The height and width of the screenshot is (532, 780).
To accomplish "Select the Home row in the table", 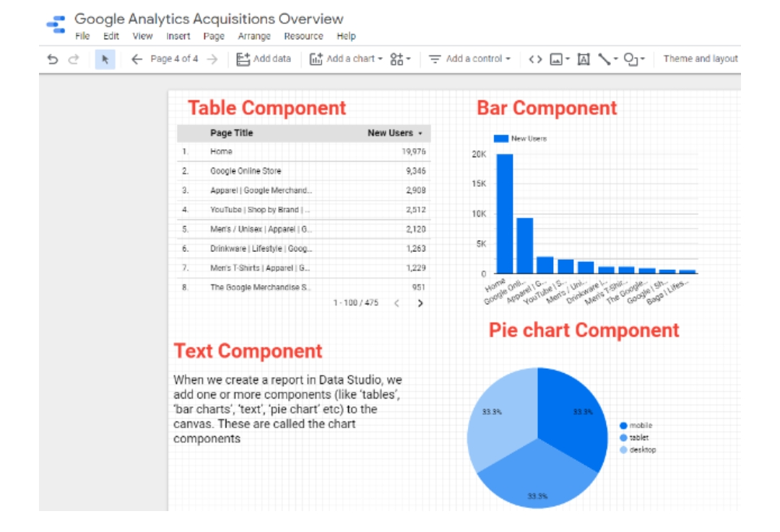I will coord(303,152).
